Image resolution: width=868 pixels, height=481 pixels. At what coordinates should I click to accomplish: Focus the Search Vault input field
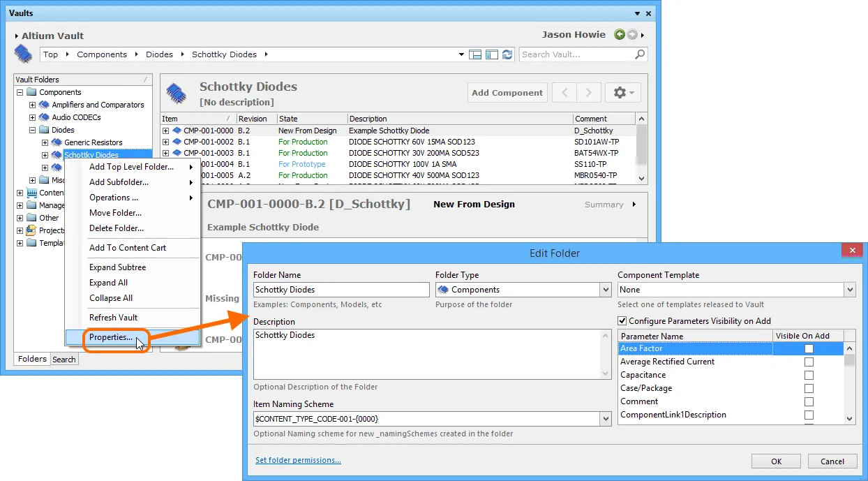pyautogui.click(x=576, y=54)
